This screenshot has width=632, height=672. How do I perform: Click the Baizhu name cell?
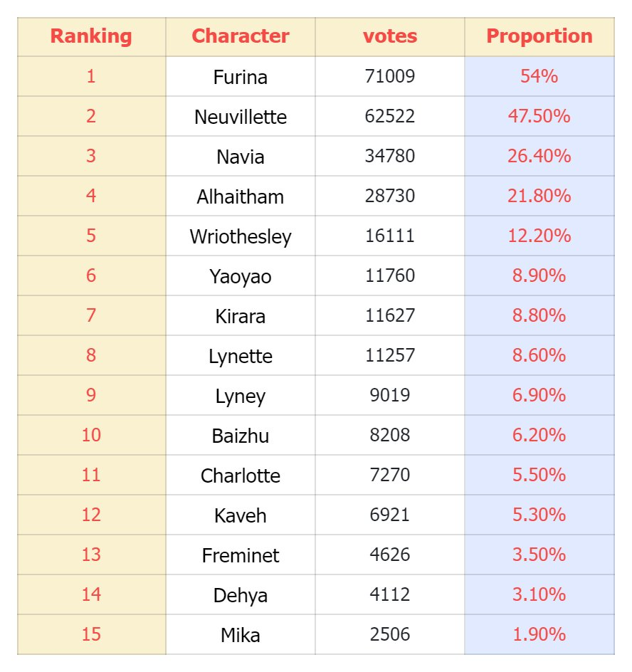click(241, 435)
